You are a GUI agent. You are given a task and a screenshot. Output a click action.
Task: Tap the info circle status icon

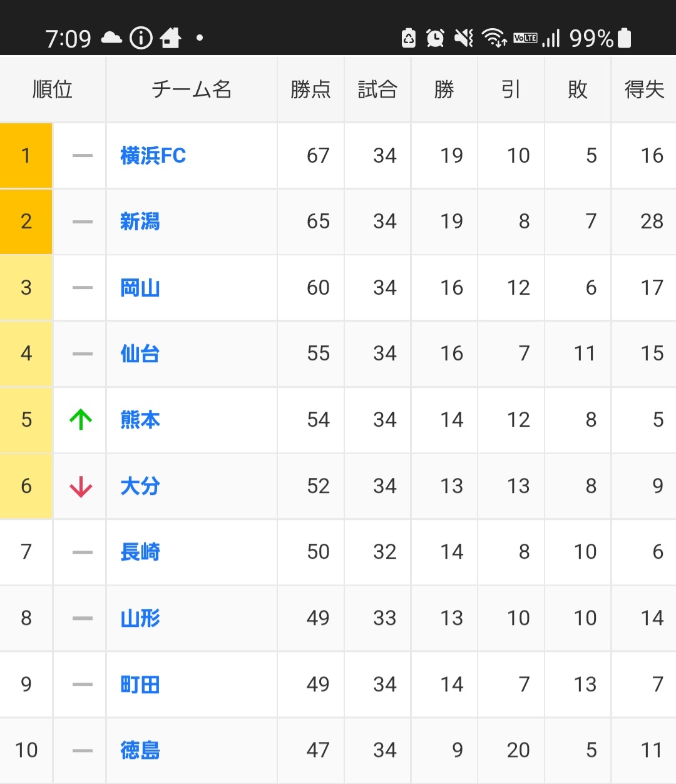click(x=141, y=38)
